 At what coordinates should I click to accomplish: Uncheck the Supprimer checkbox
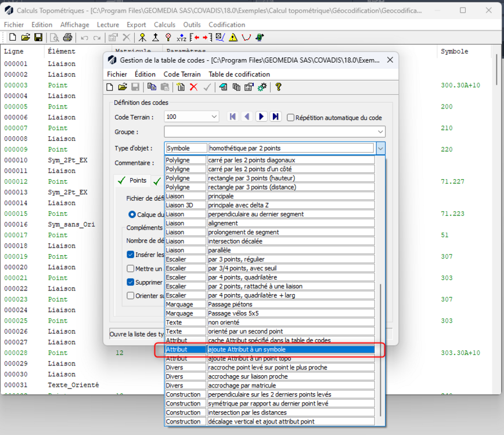click(130, 282)
